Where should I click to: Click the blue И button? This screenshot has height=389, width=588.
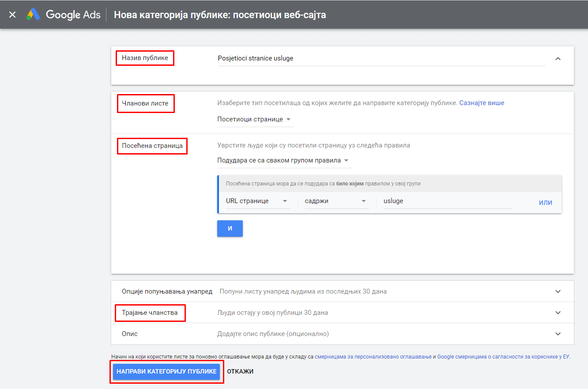coord(230,228)
